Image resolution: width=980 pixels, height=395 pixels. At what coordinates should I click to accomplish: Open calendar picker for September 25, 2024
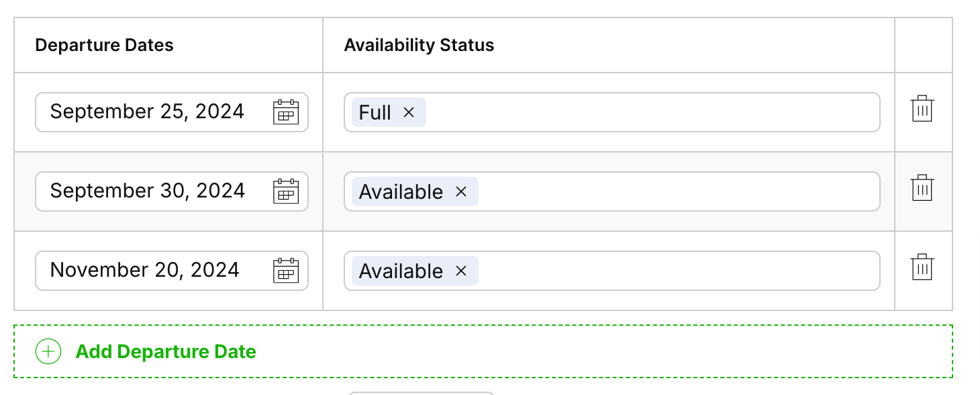tap(286, 112)
